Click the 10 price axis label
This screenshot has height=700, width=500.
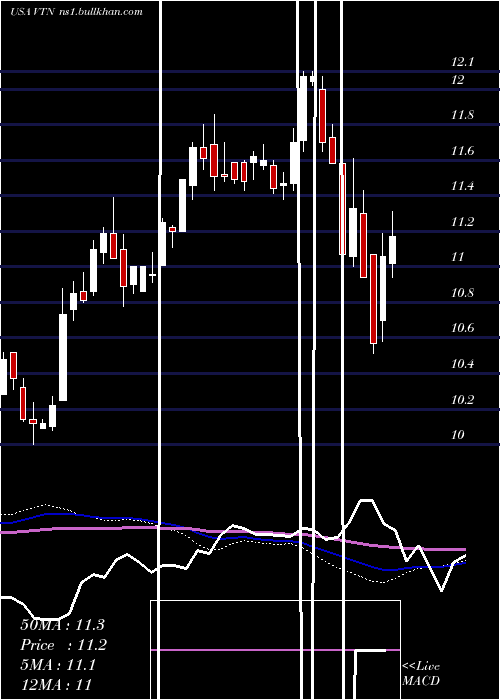458,434
